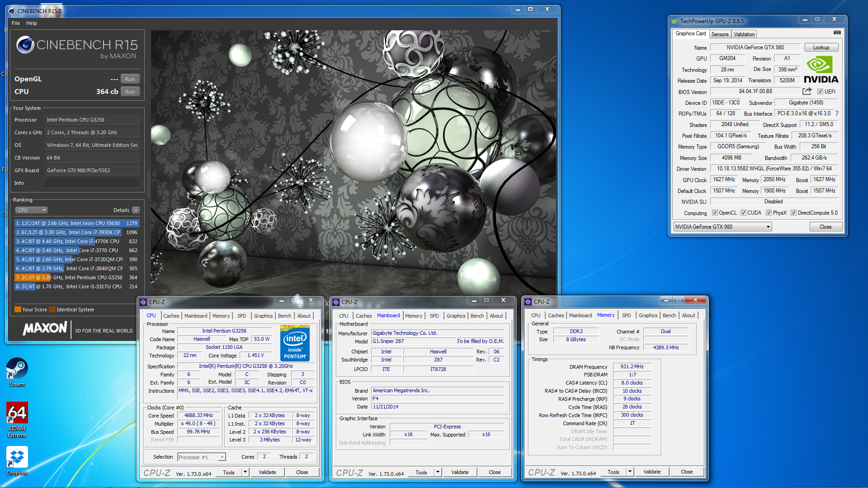Screen dimensions: 868x488
Task: Run the CPU benchmark in Cinebench
Action: click(130, 92)
